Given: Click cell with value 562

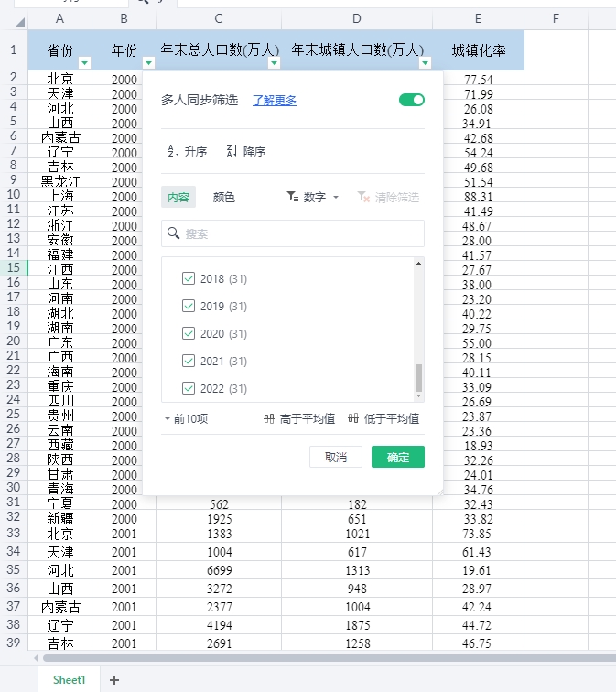Looking at the screenshot, I should pyautogui.click(x=219, y=504).
